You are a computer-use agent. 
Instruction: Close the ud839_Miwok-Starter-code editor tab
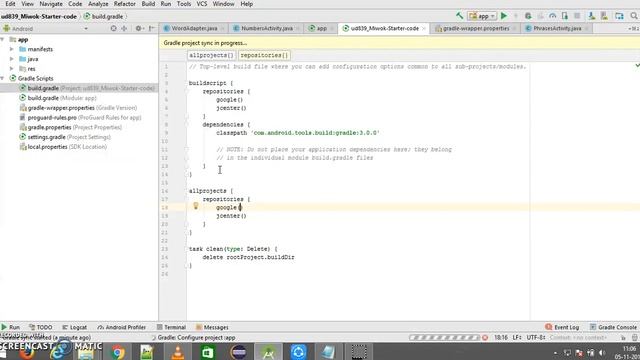coord(424,29)
